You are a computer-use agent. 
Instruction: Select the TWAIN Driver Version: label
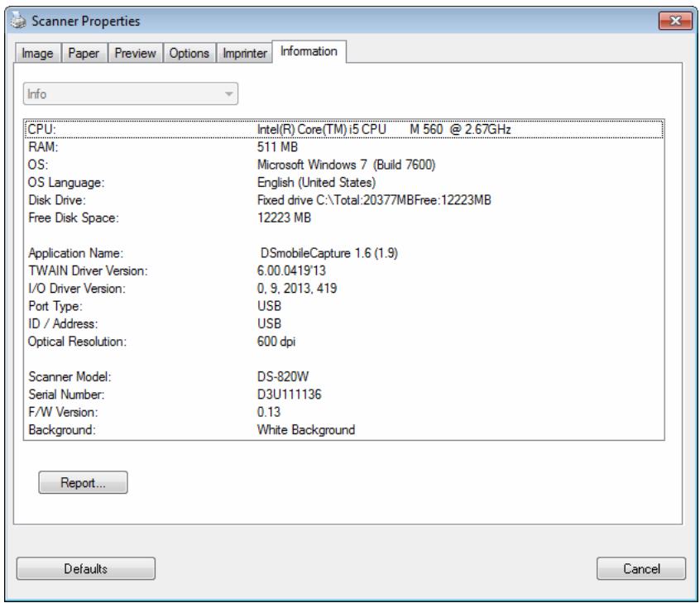(x=88, y=271)
